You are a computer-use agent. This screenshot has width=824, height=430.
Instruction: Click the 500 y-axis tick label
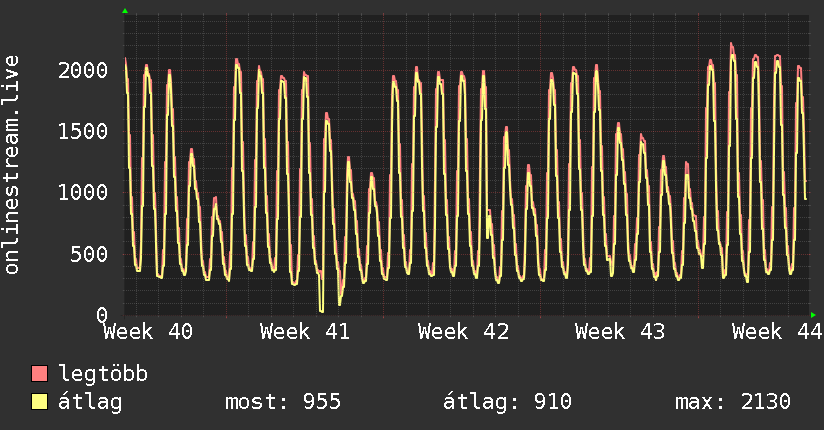(x=89, y=254)
